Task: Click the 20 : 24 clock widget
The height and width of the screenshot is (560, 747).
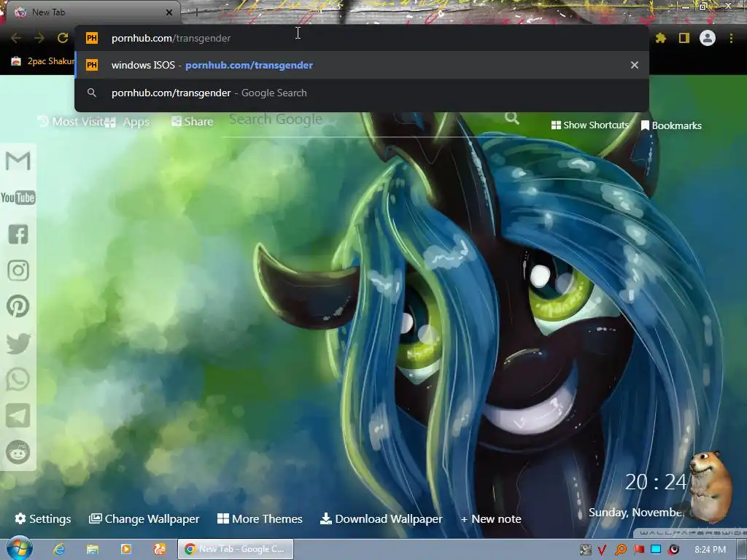Action: [x=656, y=482]
